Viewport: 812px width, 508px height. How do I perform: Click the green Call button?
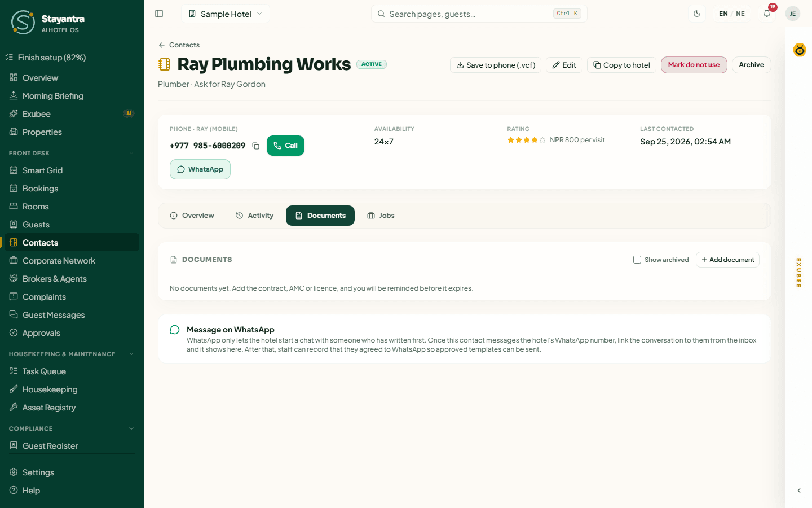click(285, 146)
